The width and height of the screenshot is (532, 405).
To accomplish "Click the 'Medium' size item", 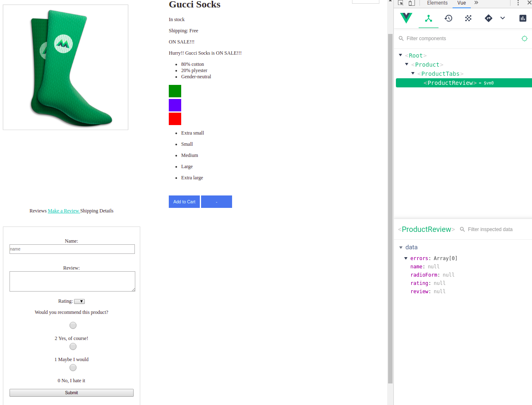I will tap(189, 155).
